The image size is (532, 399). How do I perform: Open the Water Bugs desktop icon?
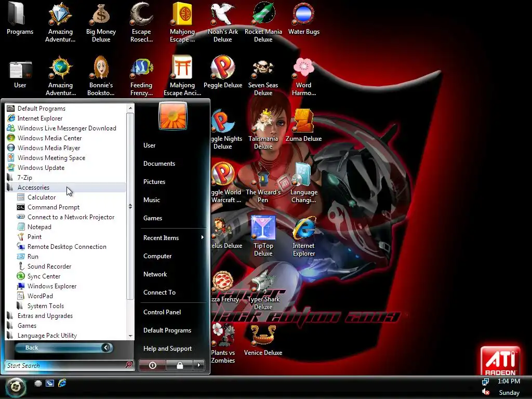pos(303,19)
